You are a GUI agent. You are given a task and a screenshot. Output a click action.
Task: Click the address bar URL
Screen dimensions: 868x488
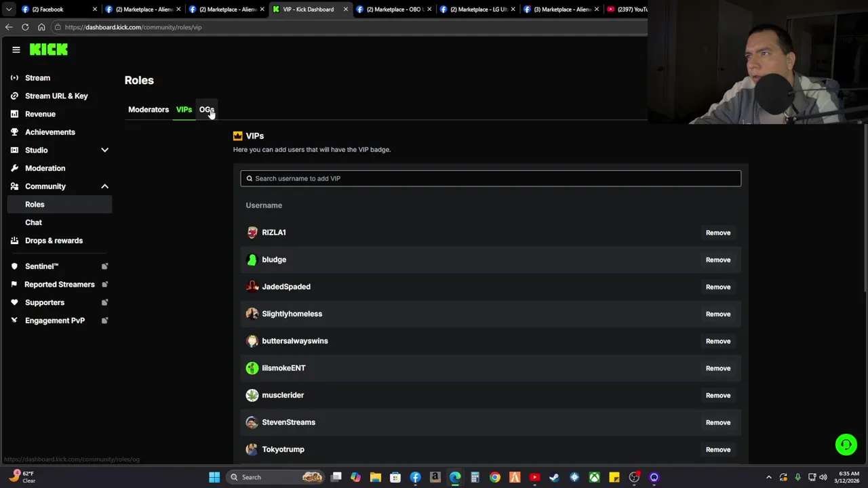click(133, 27)
